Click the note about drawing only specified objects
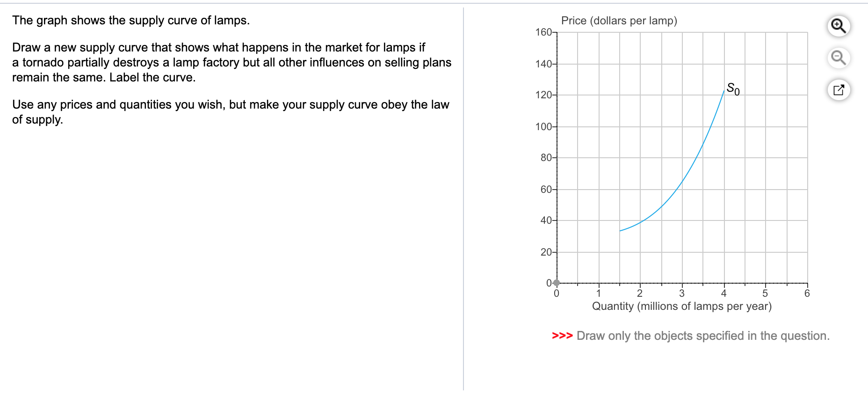 702,336
